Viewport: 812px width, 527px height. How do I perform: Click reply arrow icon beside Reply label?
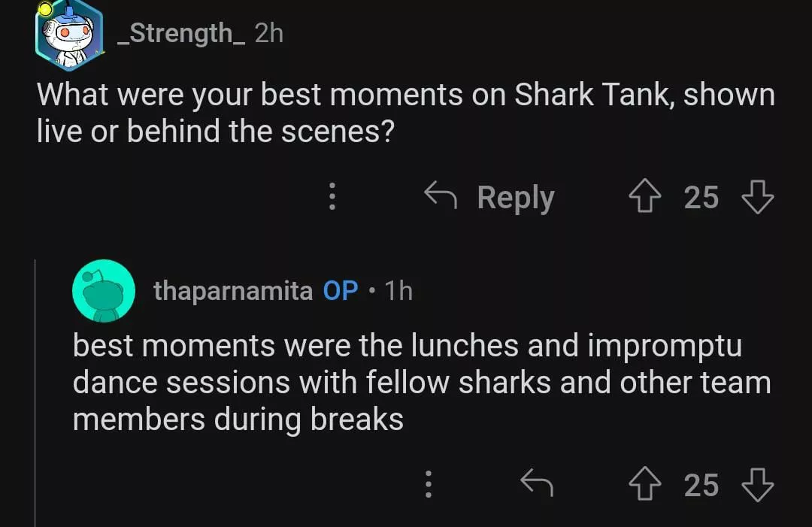(x=442, y=198)
